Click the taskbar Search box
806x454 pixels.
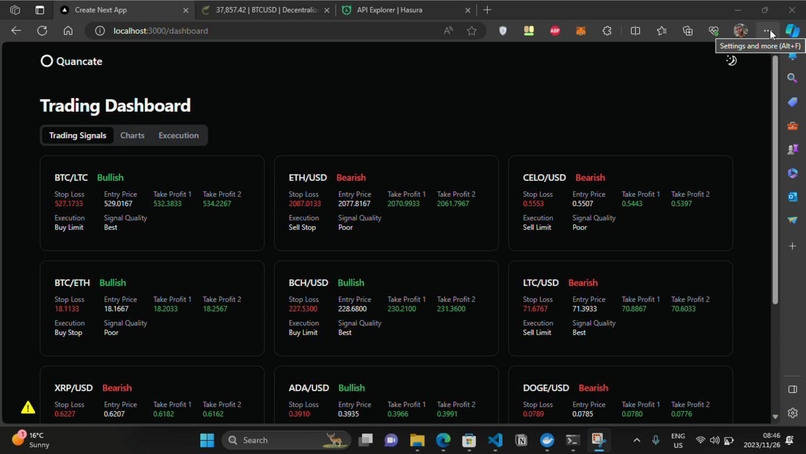286,440
